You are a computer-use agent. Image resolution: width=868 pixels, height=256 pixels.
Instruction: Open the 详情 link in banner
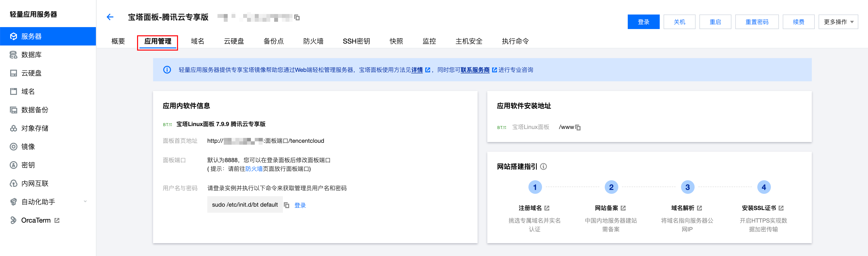click(417, 70)
